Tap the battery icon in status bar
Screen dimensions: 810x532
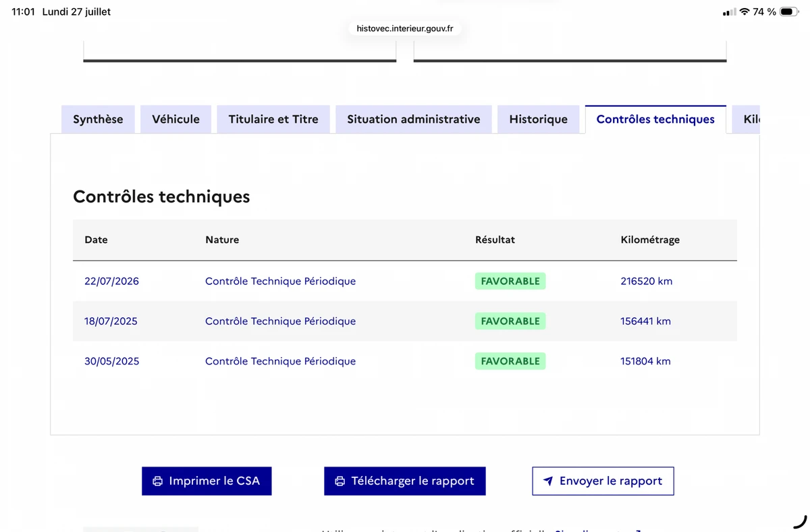(789, 11)
